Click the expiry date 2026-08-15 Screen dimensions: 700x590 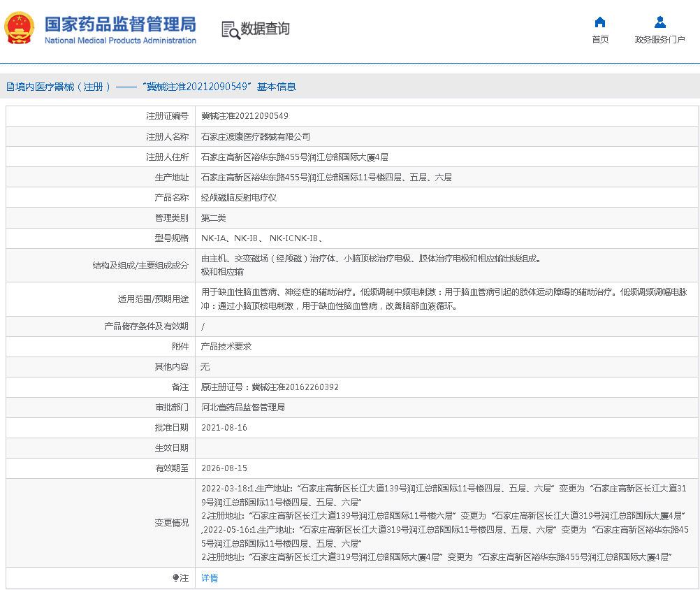[224, 468]
